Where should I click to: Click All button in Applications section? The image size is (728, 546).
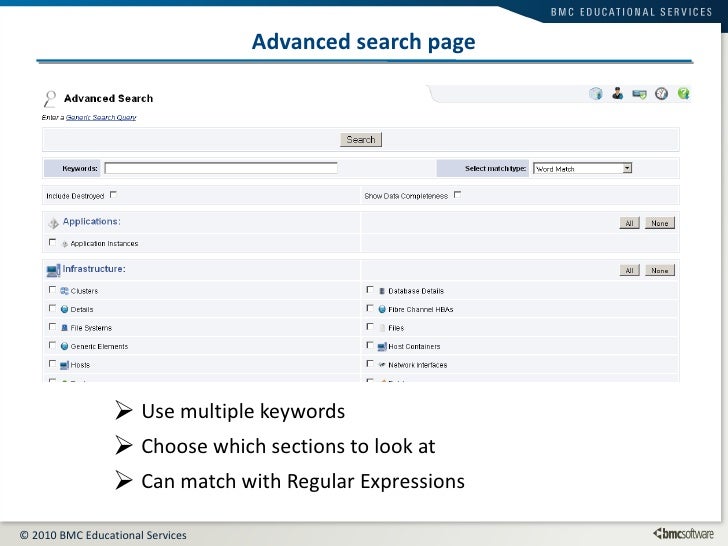tap(630, 223)
